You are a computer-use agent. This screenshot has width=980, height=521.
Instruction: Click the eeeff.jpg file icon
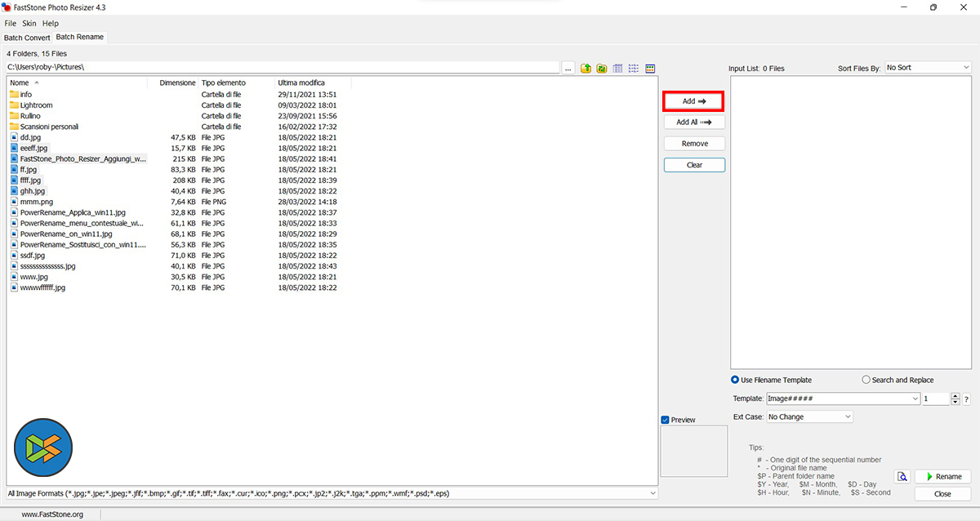pyautogui.click(x=14, y=148)
